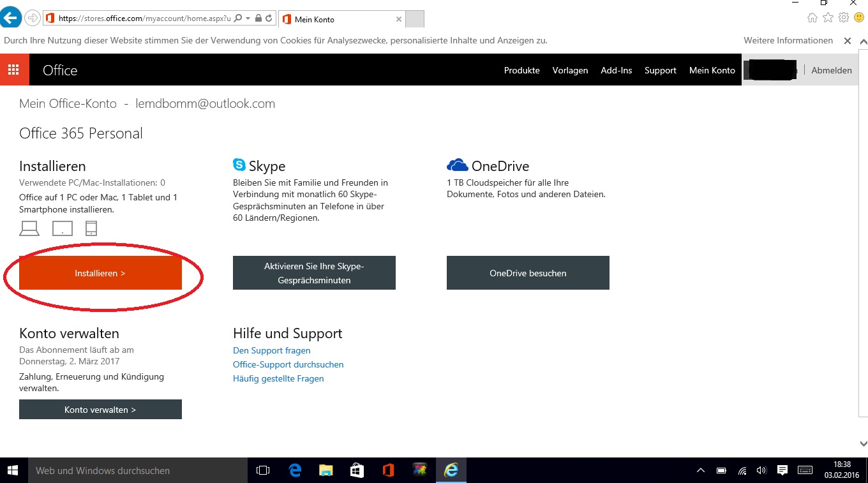Open Internet Explorer settings via gear icon
This screenshot has width=868, height=483.
pos(844,18)
